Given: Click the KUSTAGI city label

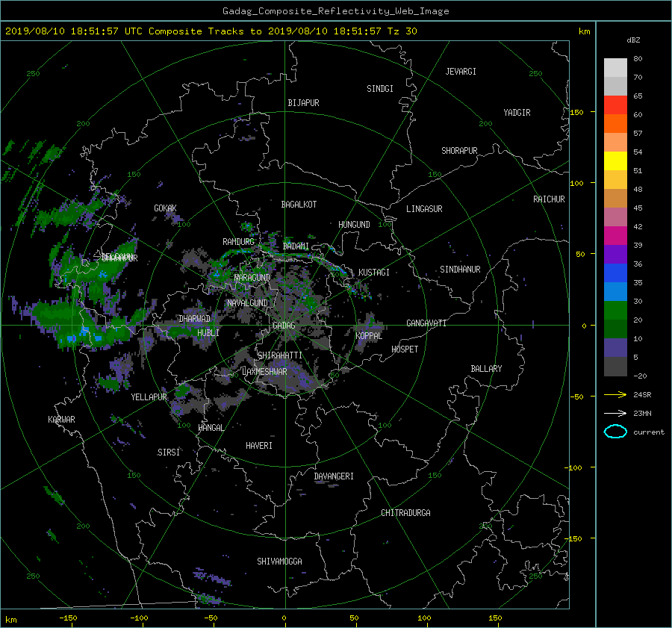Looking at the screenshot, I should 374,273.
